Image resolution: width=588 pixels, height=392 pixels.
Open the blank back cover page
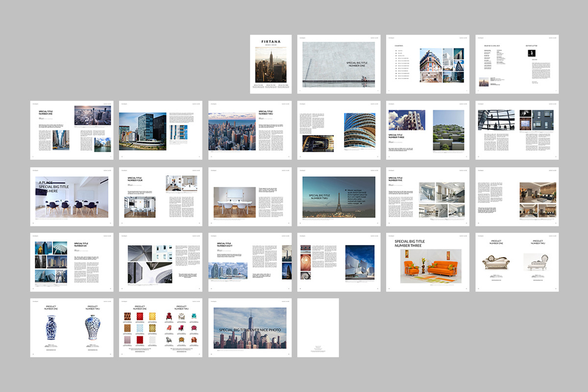pos(318,328)
